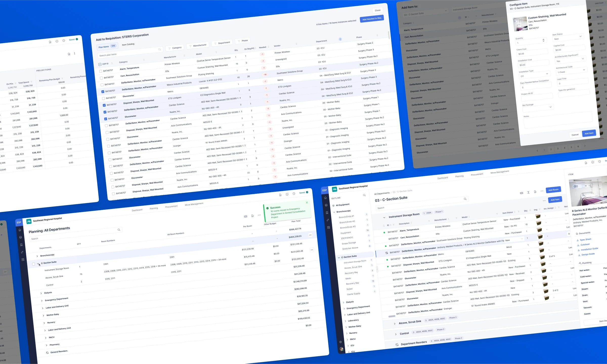This screenshot has width=607, height=364.
Task: Click the transfer arrows icon in planning sidebar
Action: (22, 252)
